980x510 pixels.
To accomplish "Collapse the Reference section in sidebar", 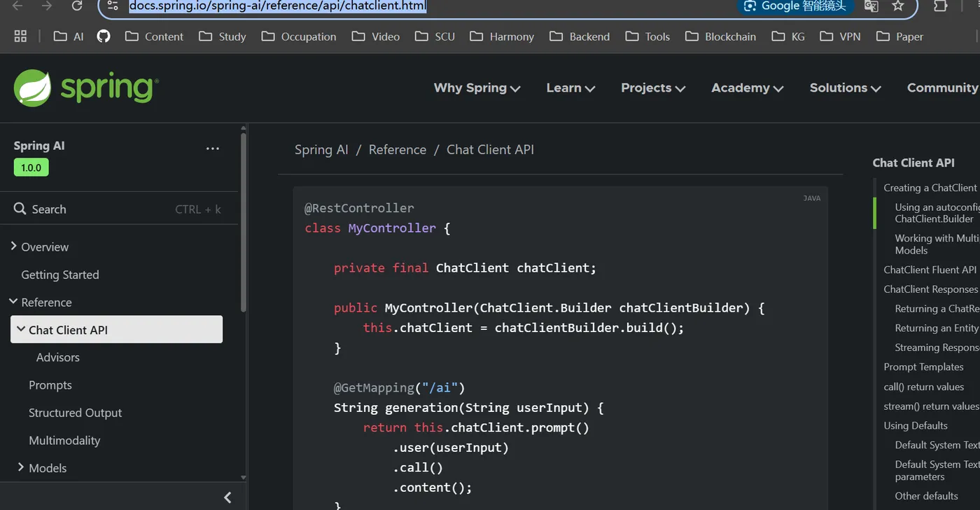I will 13,302.
